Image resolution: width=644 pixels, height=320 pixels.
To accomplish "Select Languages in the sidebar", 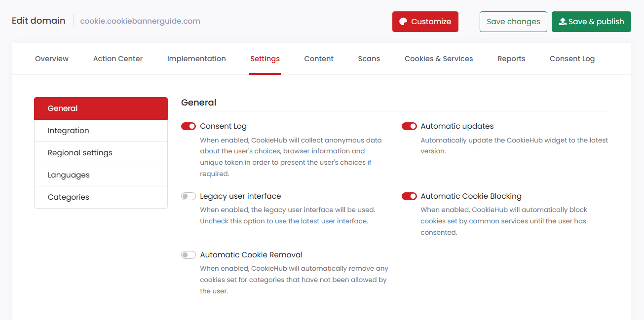I will tap(101, 175).
